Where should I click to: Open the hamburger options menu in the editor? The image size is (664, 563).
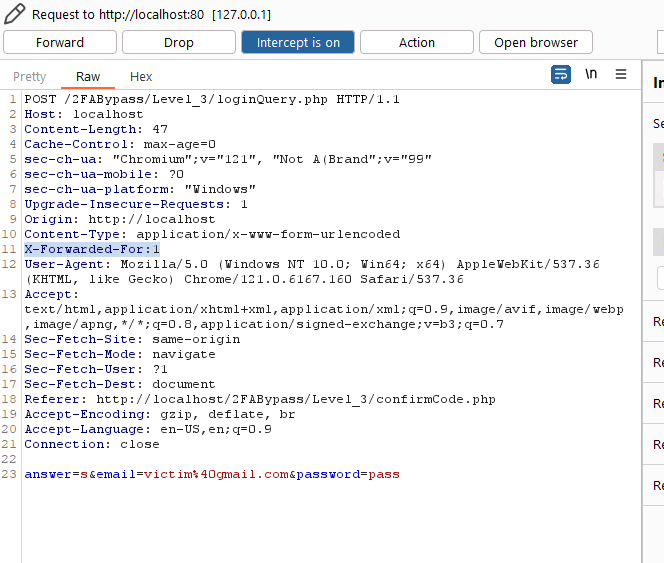coord(621,74)
